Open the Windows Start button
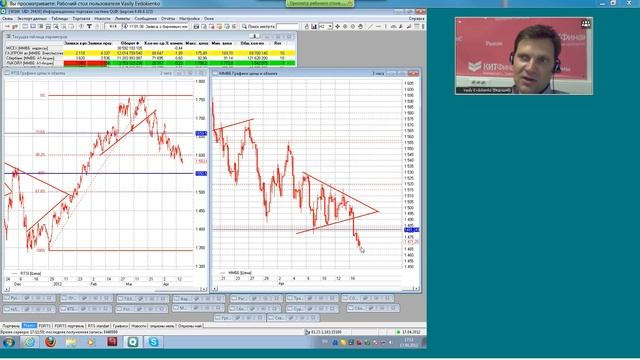 coord(9,342)
